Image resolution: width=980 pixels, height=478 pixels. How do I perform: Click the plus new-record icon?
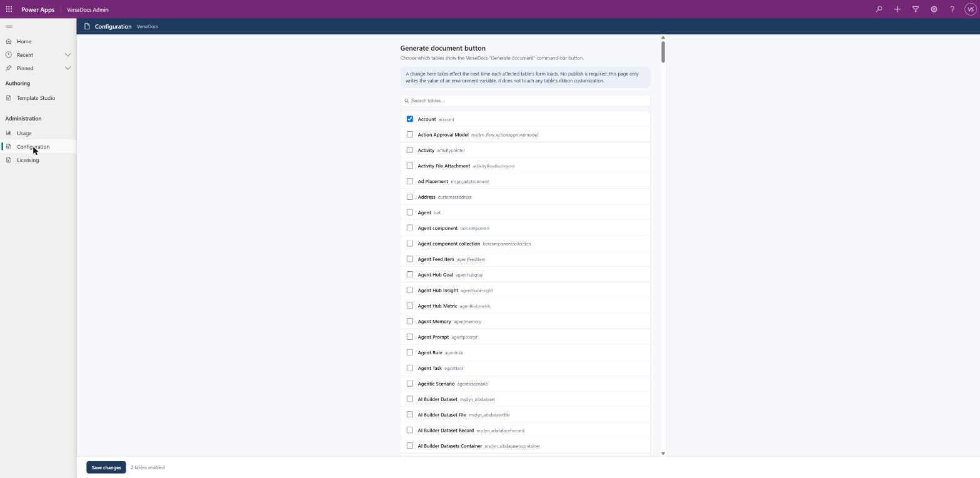tap(897, 9)
